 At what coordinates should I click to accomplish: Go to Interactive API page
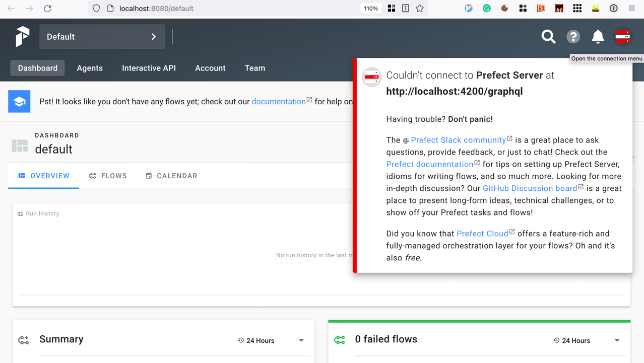(149, 68)
